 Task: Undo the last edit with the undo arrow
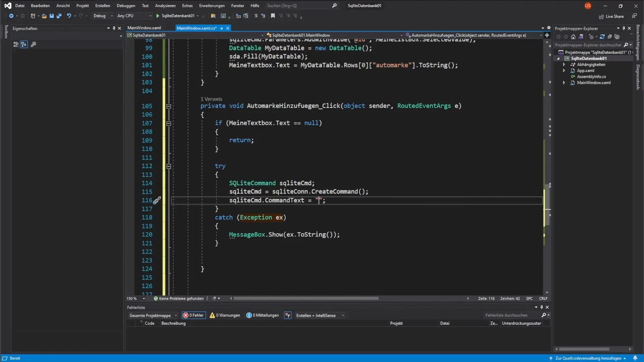69,16
